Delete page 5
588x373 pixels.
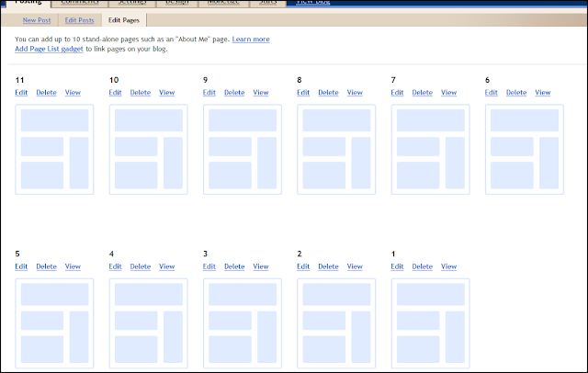[x=46, y=266]
